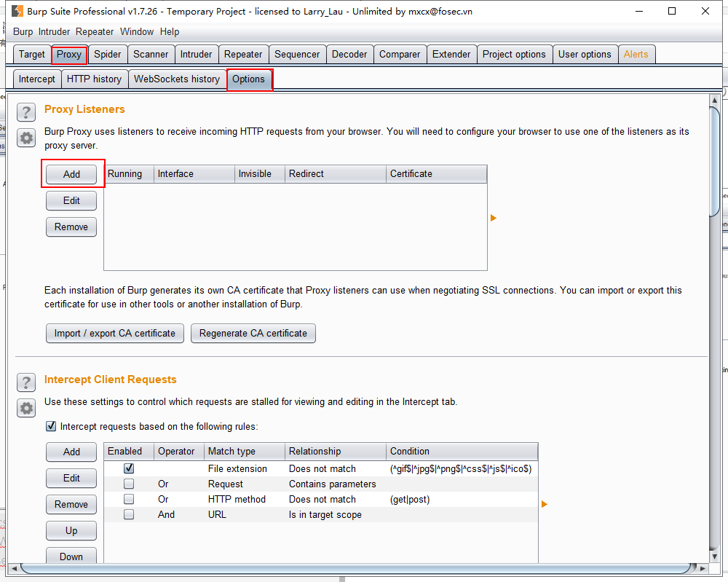
Task: Select the WebSockets history sub-tab
Action: 177,79
